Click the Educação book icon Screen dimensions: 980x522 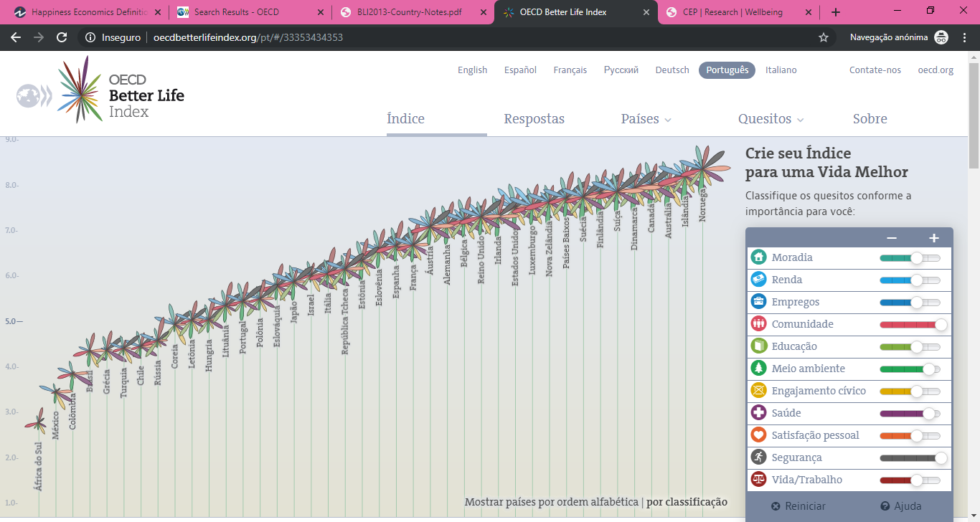[x=758, y=346]
